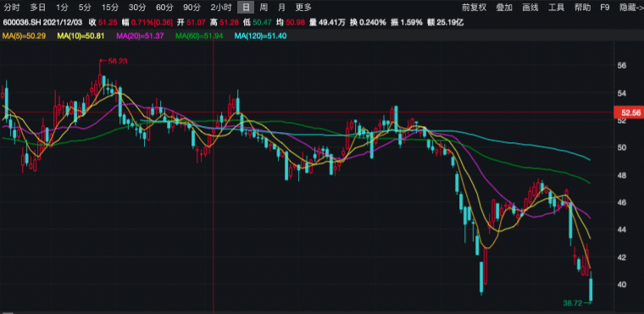
Task: Choose the 1分 one-minute interval
Action: (x=63, y=7)
